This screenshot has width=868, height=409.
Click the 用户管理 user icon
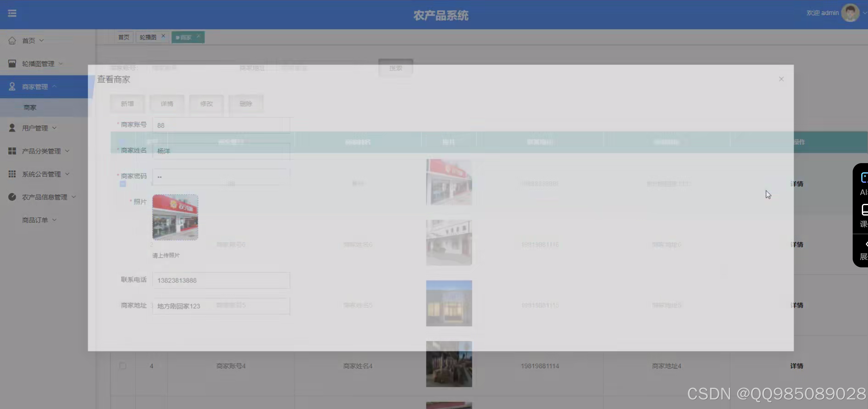tap(12, 128)
